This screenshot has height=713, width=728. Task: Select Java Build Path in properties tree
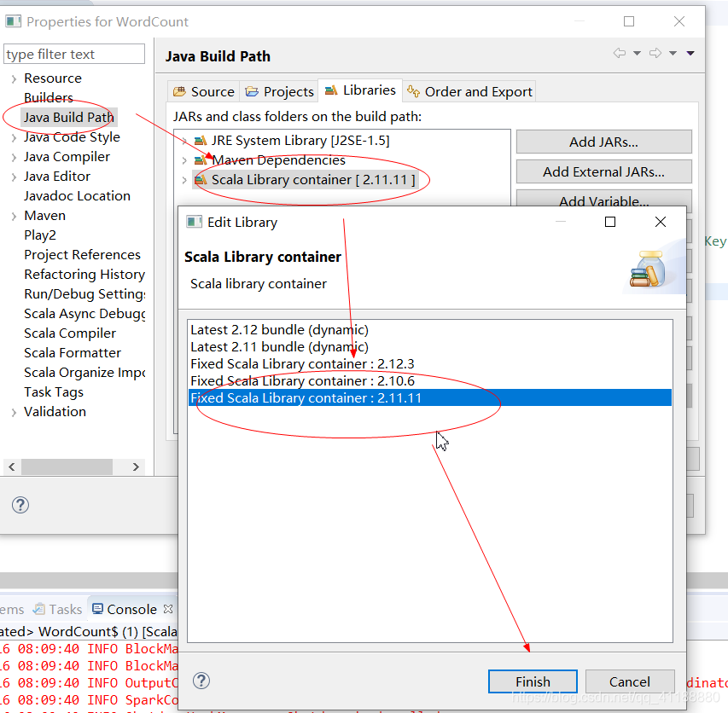coord(69,118)
